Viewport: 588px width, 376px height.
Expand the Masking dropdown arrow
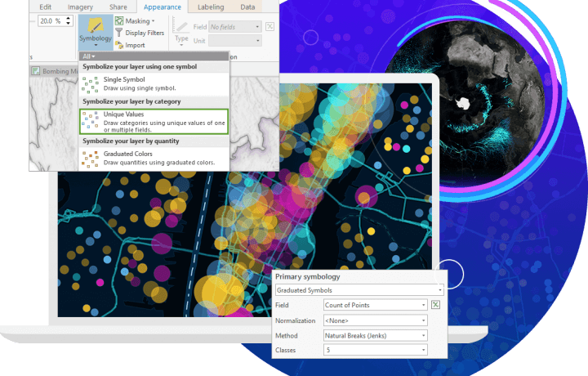click(153, 21)
